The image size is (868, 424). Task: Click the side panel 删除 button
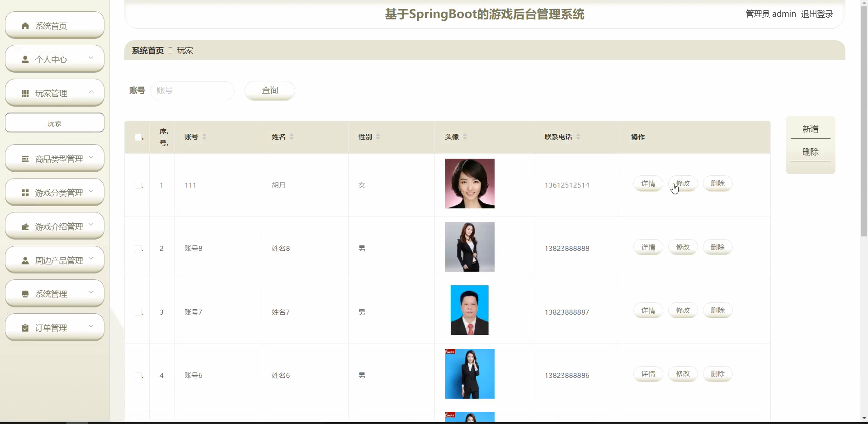pyautogui.click(x=811, y=152)
